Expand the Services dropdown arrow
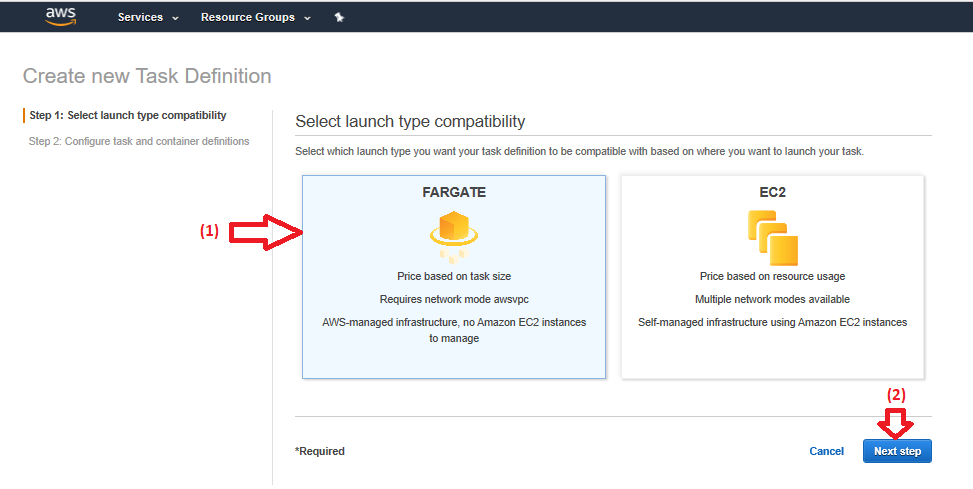This screenshot has height=489, width=973. pos(176,18)
